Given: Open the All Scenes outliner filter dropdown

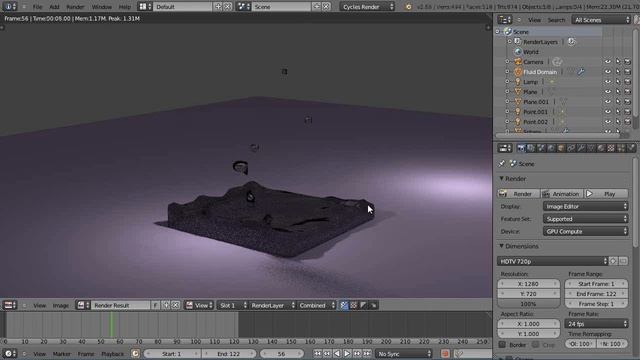Looking at the screenshot, I should click(602, 20).
